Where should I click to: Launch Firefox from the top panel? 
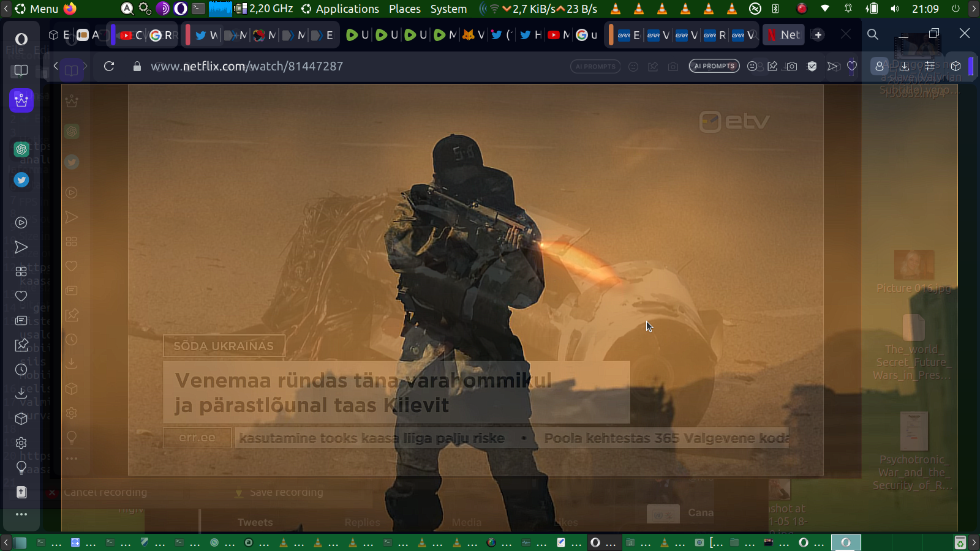click(x=70, y=9)
